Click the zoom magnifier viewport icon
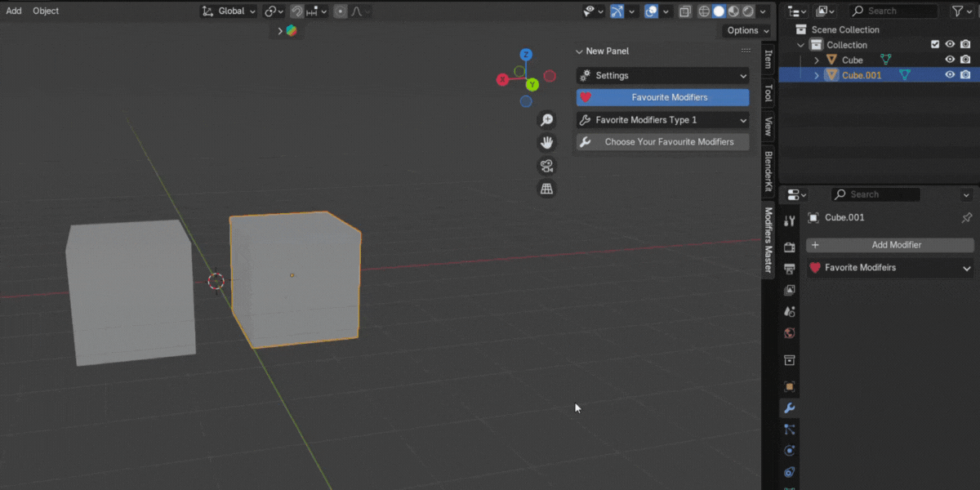Screen dimensions: 980x490 [546, 120]
